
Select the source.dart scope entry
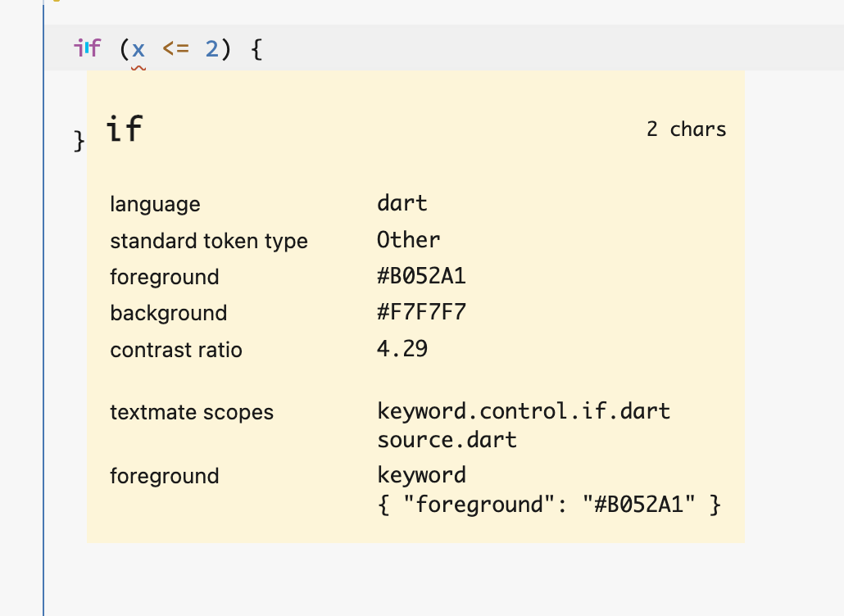pyautogui.click(x=446, y=440)
